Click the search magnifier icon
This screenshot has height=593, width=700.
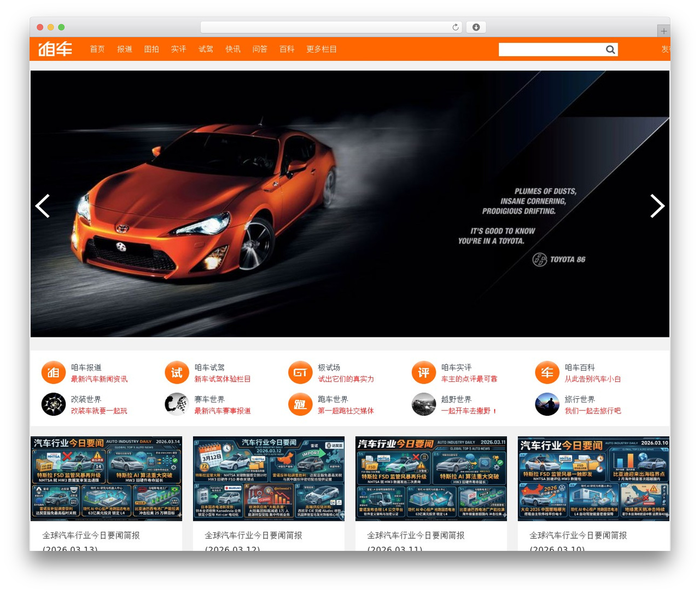point(610,50)
